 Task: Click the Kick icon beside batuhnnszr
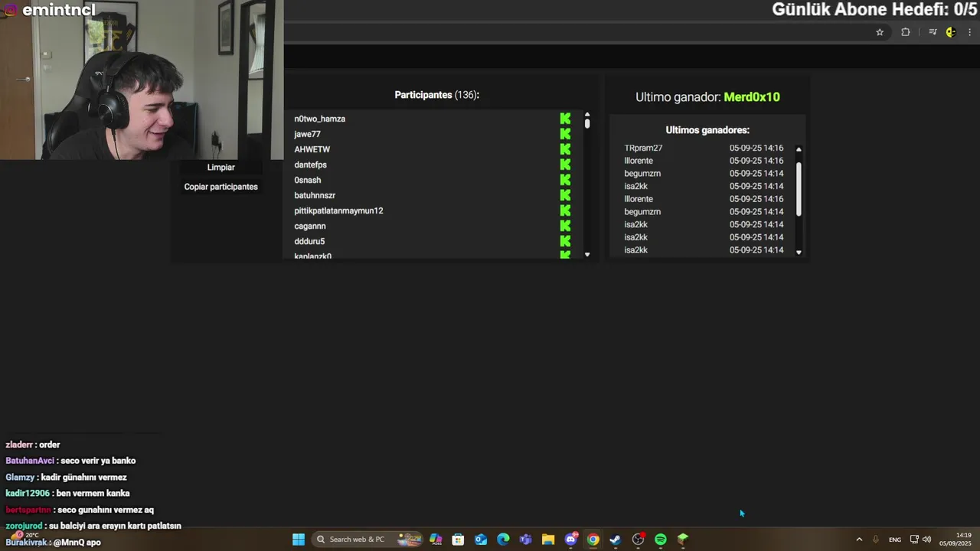[565, 195]
